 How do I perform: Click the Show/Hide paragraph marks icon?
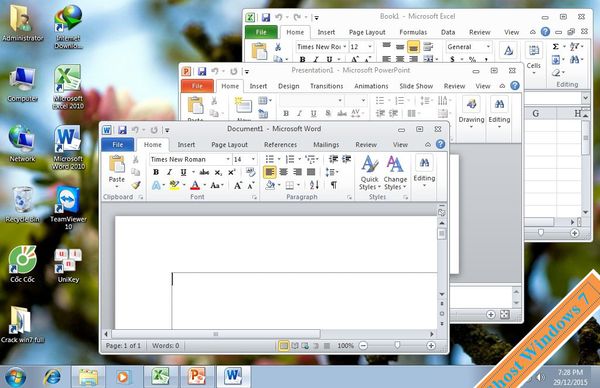(x=334, y=185)
